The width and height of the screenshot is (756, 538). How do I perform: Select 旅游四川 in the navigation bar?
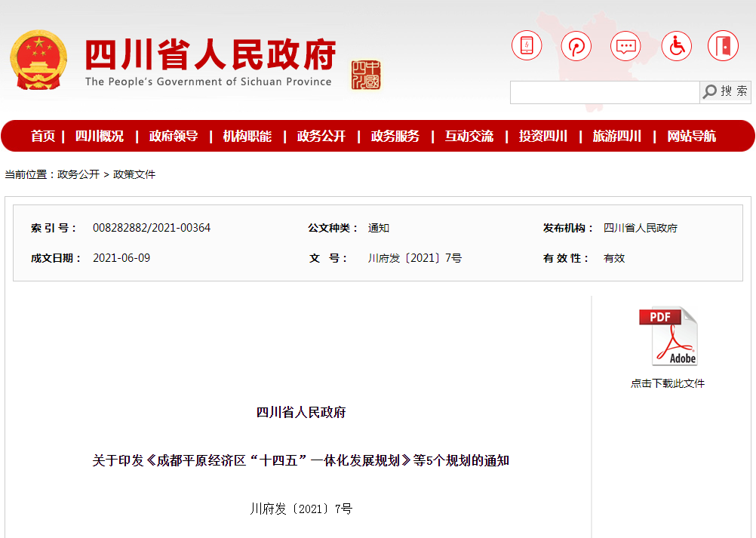[x=614, y=137]
